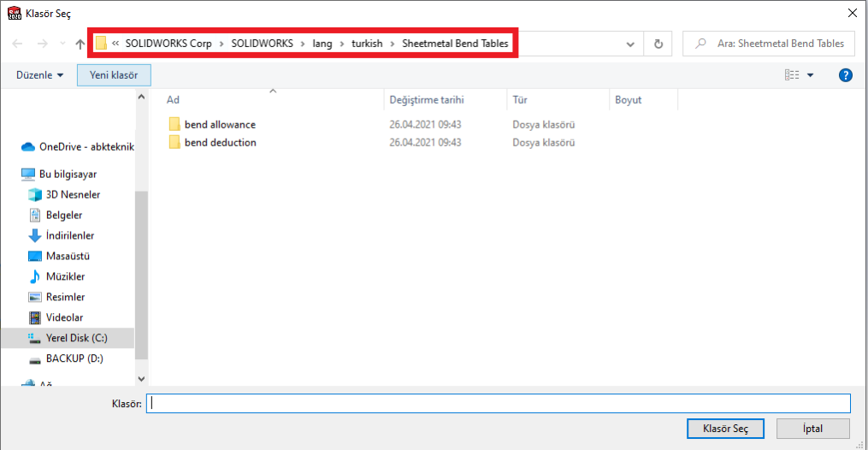Select the BACKUP (D:) drive
The height and width of the screenshot is (450, 868).
click(x=75, y=358)
